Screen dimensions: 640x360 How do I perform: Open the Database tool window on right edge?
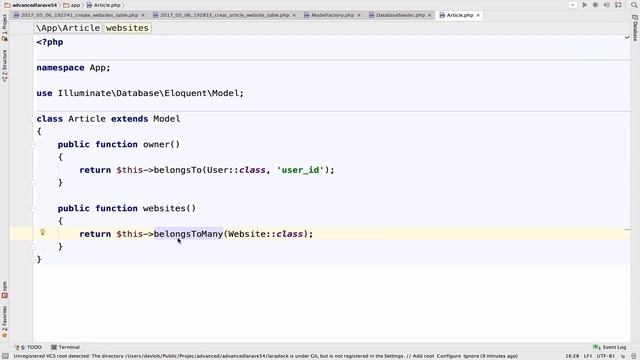tap(635, 28)
